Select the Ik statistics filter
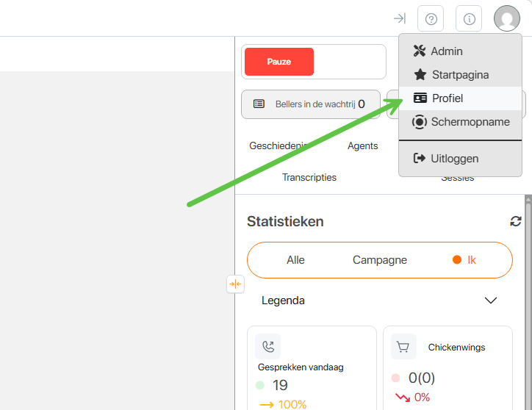The width and height of the screenshot is (532, 410). pyautogui.click(x=464, y=260)
